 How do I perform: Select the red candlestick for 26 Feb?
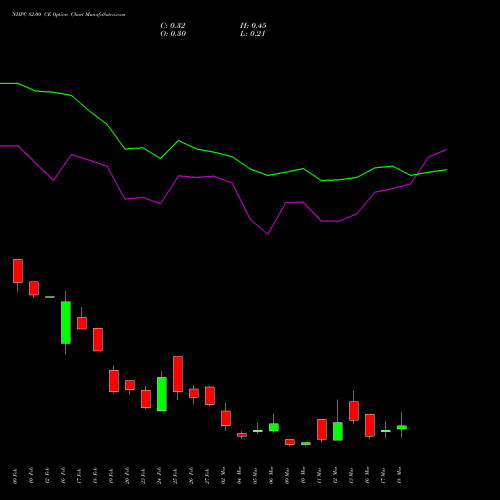tap(194, 393)
